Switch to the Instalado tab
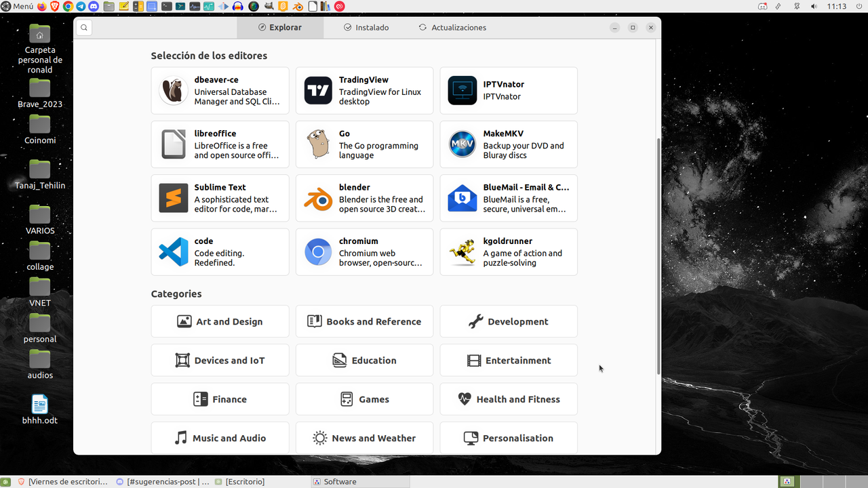Image resolution: width=868 pixels, height=488 pixels. (366, 28)
